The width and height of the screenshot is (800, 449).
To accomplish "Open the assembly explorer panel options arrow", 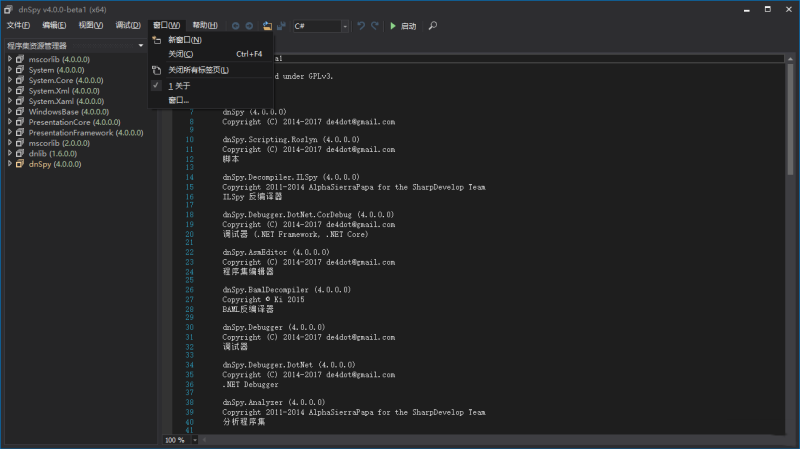I will point(141,45).
